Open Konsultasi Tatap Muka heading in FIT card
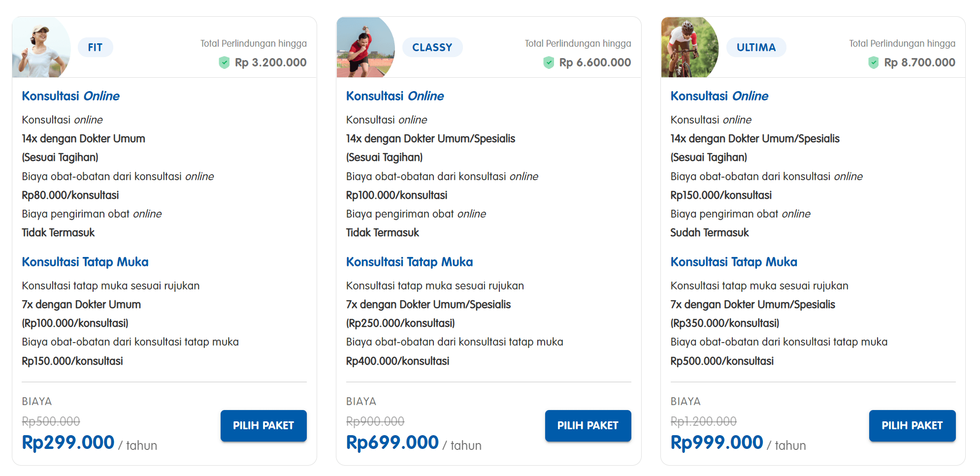 (85, 262)
